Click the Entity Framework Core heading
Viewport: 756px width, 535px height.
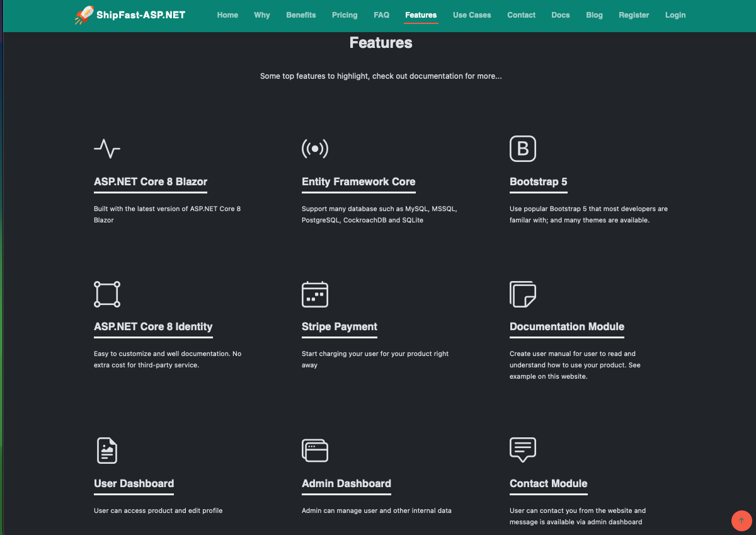(x=358, y=181)
